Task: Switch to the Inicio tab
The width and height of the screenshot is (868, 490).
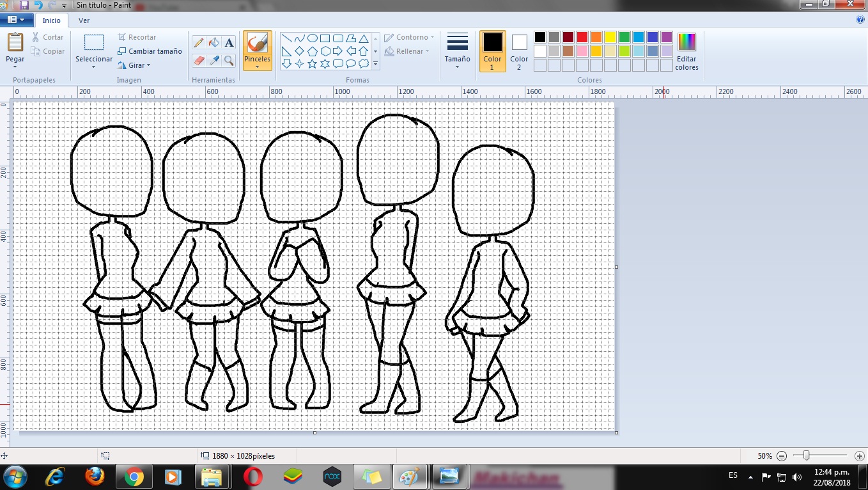Action: (52, 20)
